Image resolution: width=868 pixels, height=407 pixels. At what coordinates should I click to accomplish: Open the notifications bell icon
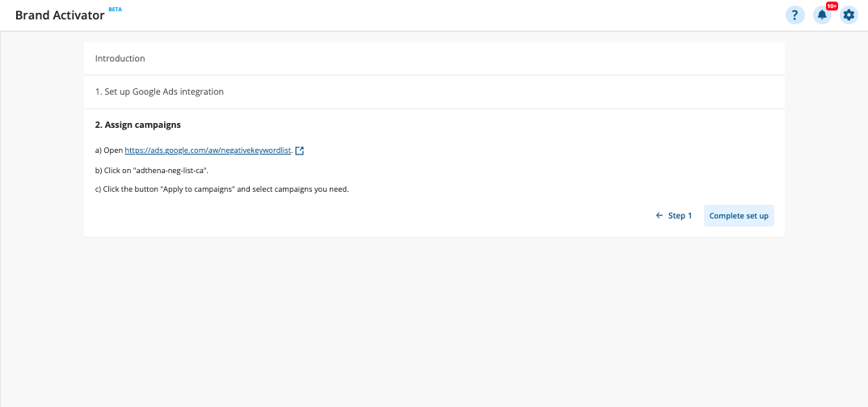[822, 15]
